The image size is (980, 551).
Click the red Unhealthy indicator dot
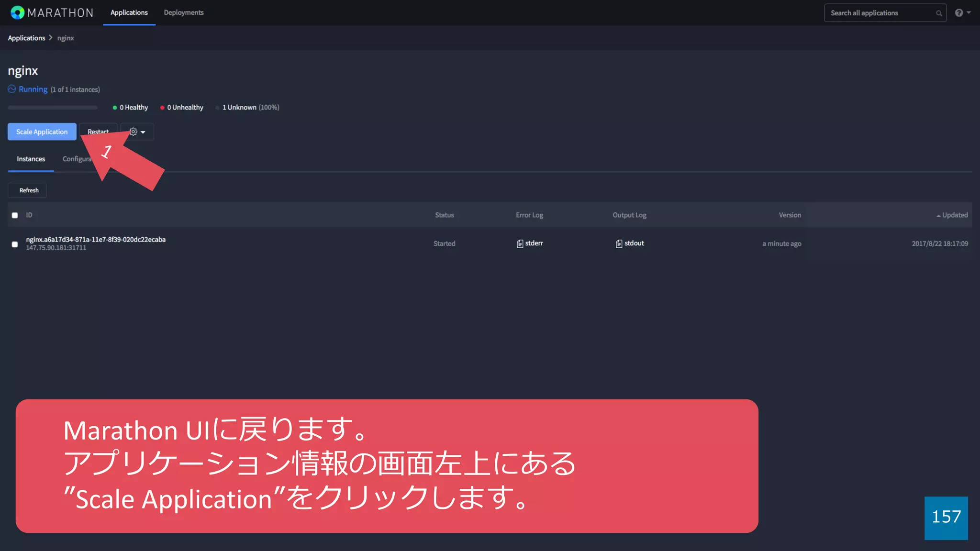click(x=162, y=108)
